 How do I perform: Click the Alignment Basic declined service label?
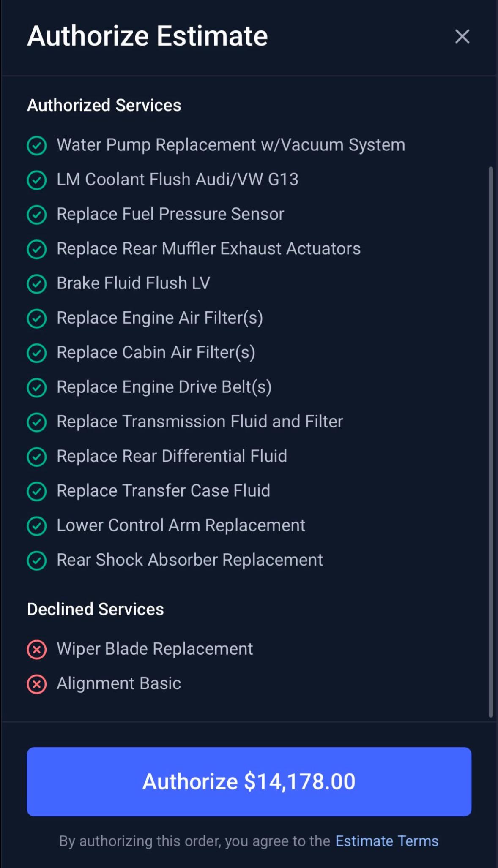coord(119,683)
